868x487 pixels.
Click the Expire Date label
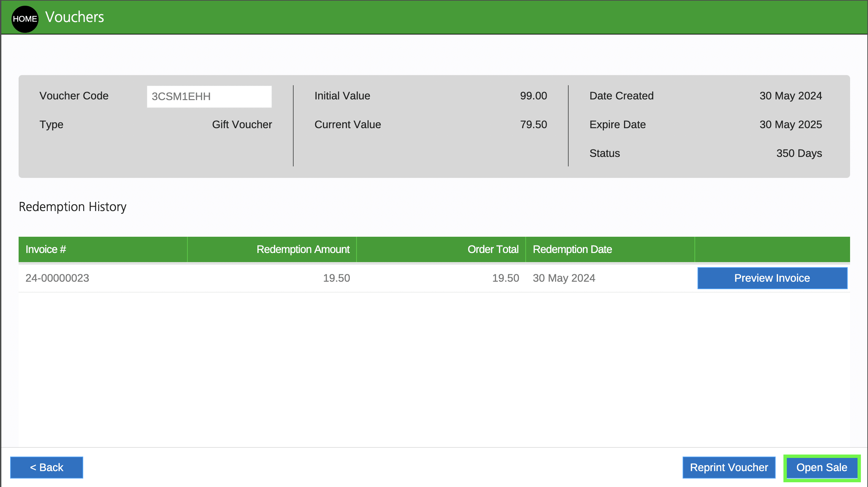618,124
